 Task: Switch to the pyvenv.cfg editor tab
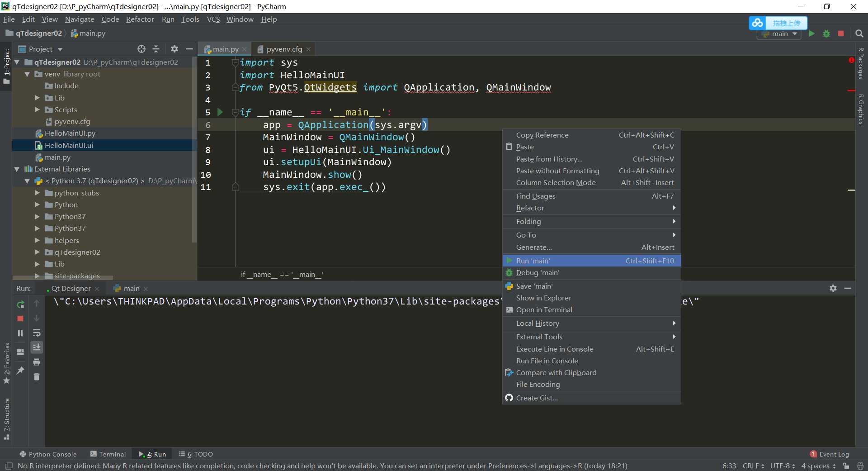point(284,49)
